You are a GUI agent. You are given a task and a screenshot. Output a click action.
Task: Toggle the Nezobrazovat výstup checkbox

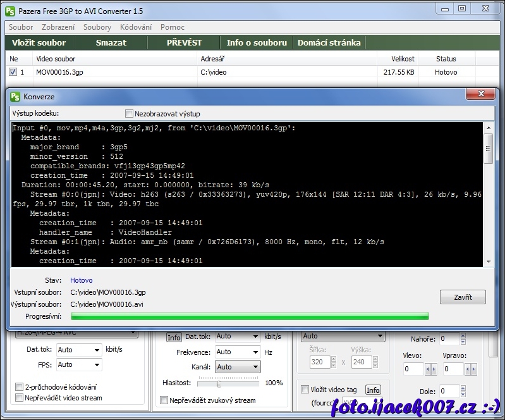point(130,114)
